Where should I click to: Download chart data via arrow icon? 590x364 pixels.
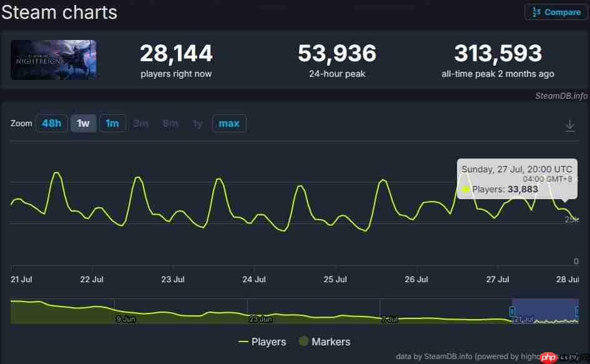(569, 125)
